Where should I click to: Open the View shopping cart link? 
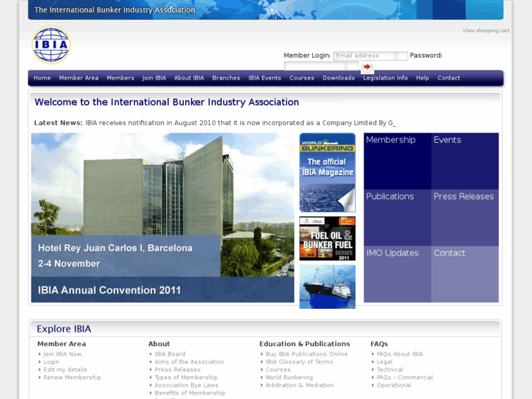pos(485,31)
